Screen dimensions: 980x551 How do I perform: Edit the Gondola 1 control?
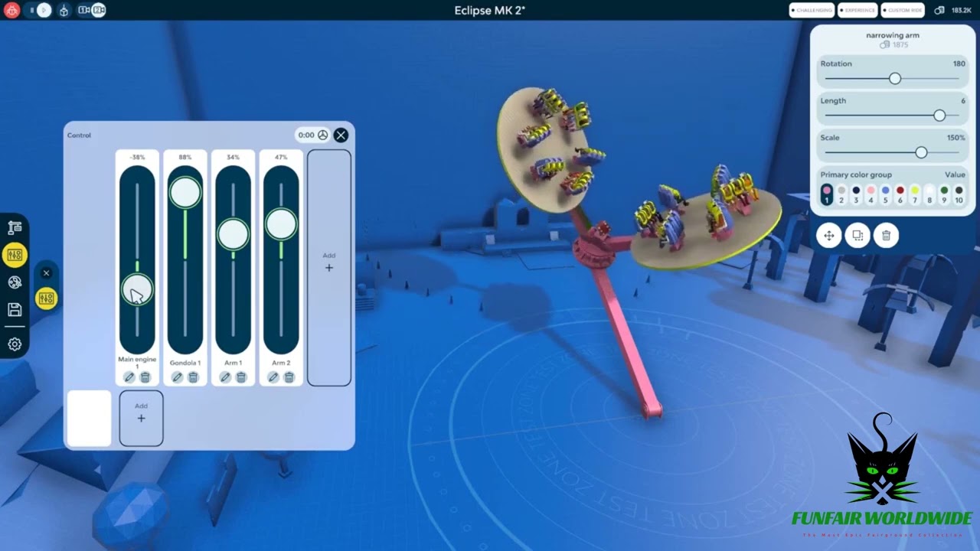click(x=177, y=377)
